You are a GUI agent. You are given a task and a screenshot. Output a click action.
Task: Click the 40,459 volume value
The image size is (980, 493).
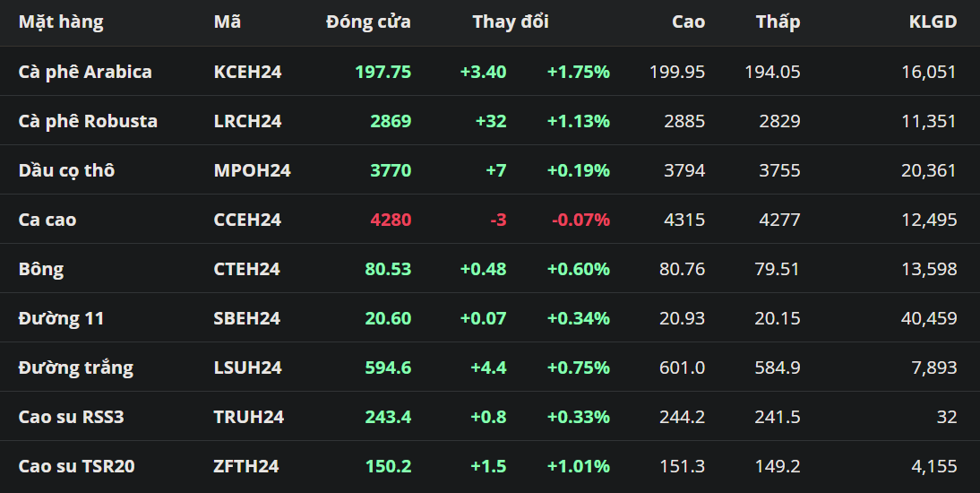(x=929, y=318)
